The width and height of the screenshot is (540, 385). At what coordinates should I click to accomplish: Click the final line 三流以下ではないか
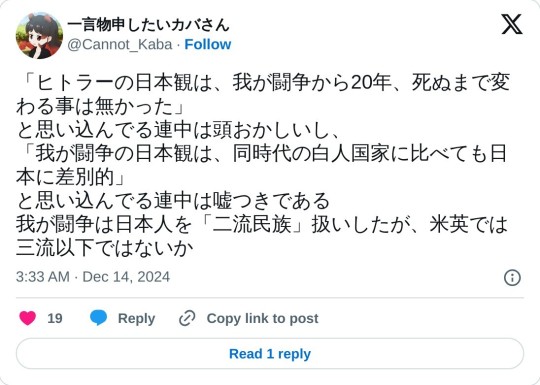coord(104,248)
